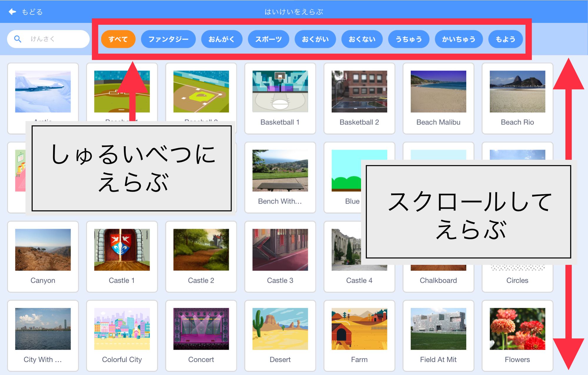The width and height of the screenshot is (588, 375).
Task: Filter backdrops by うちゅう
Action: point(409,39)
